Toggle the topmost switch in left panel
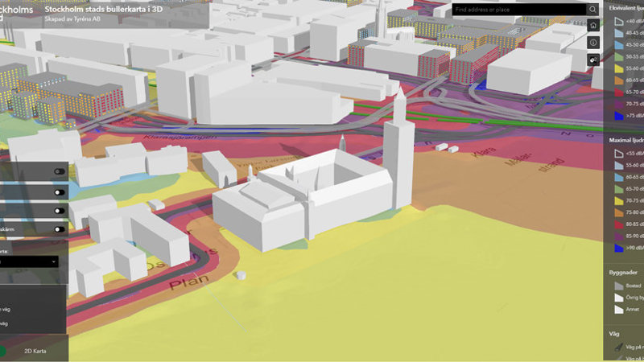This screenshot has width=644, height=362. click(59, 171)
